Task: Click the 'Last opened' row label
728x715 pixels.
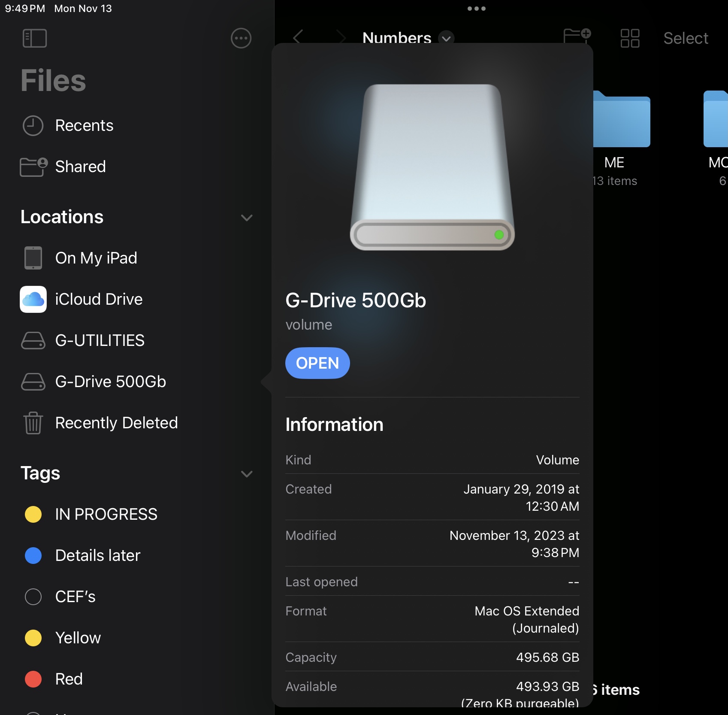Action: click(321, 582)
